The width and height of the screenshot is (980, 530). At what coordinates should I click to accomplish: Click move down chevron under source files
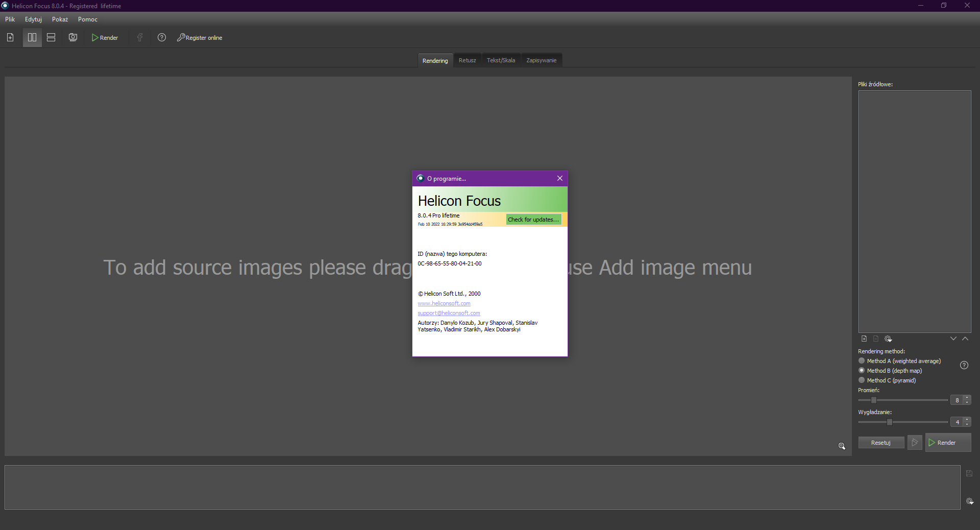point(953,339)
